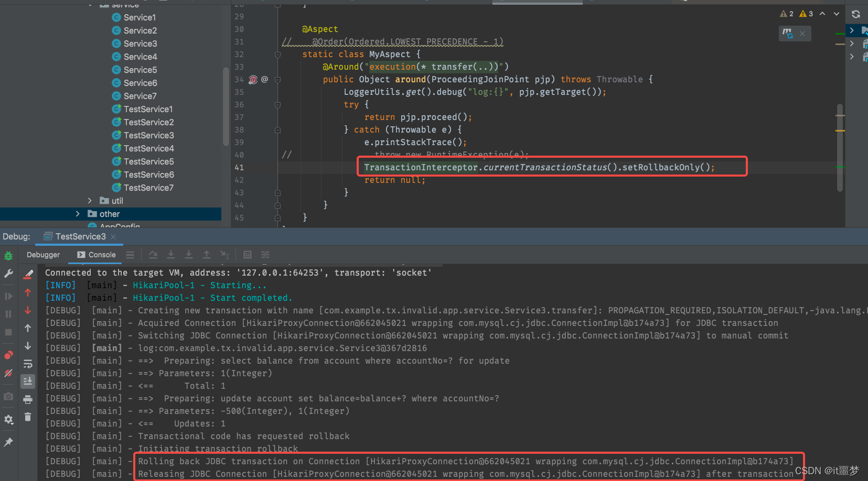Close the TestService3 debug tab
The image size is (868, 481).
point(113,237)
